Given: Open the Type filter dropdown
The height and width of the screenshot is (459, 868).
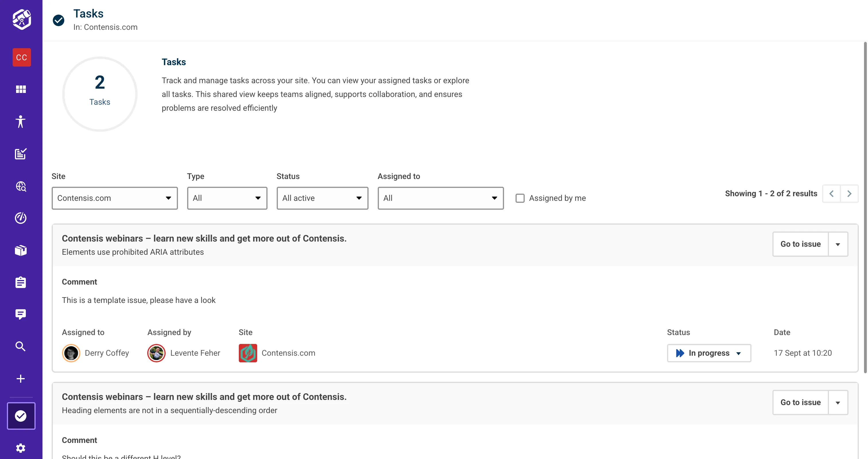Looking at the screenshot, I should pos(227,198).
